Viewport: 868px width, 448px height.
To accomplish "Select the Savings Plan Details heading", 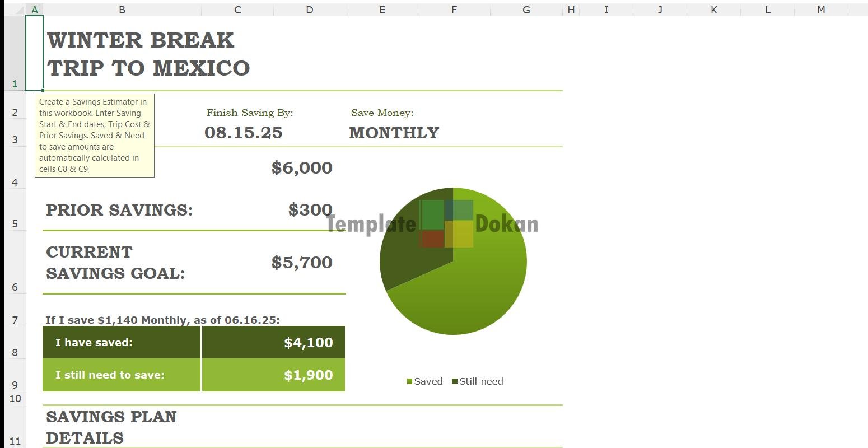I will [x=111, y=427].
